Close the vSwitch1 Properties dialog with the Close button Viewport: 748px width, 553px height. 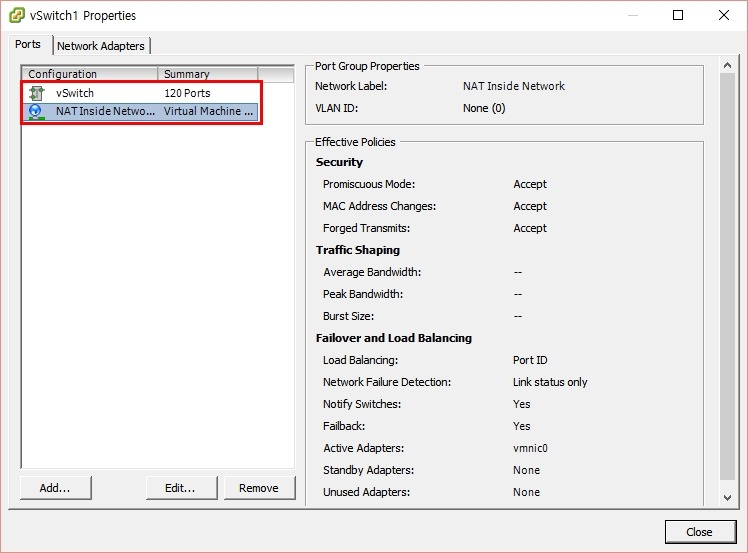tap(700, 532)
